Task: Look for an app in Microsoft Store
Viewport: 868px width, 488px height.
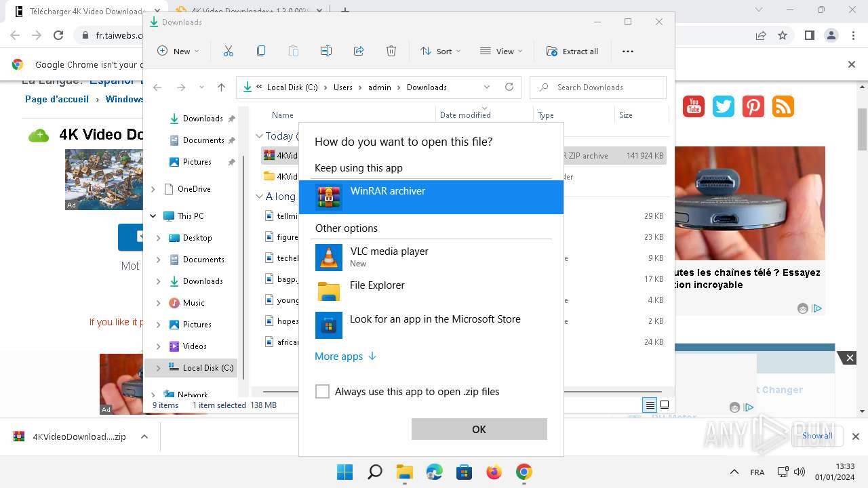Action: point(431,325)
